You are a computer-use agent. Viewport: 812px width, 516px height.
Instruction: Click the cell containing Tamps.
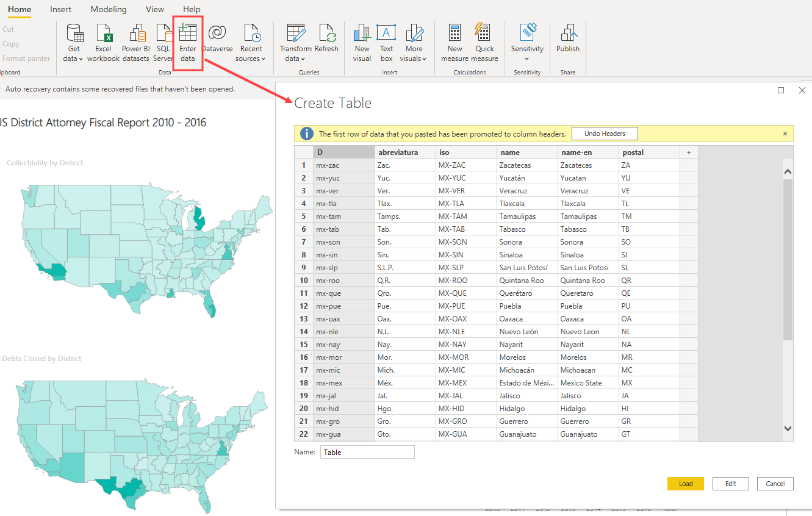tap(405, 217)
